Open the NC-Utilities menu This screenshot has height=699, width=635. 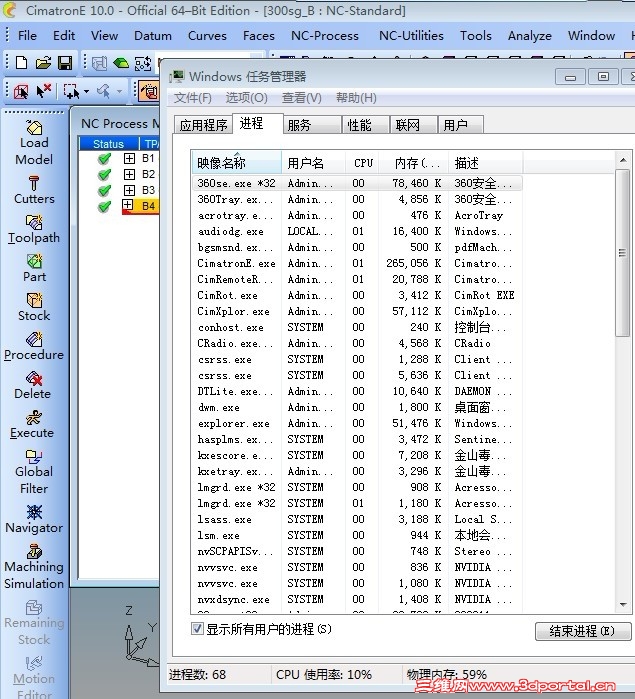tap(411, 36)
